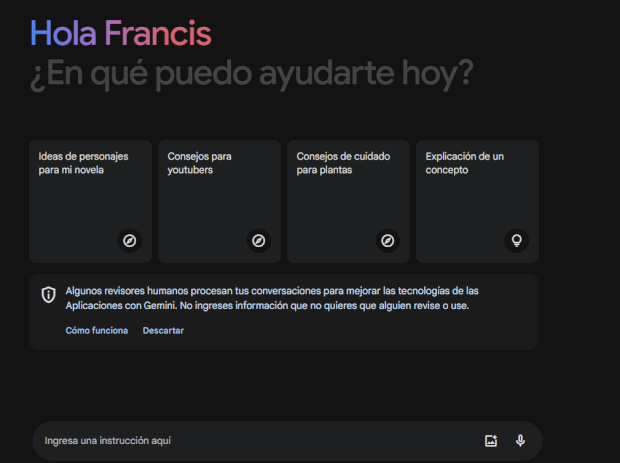Click the upload image icon
620x463 pixels.
tap(491, 440)
